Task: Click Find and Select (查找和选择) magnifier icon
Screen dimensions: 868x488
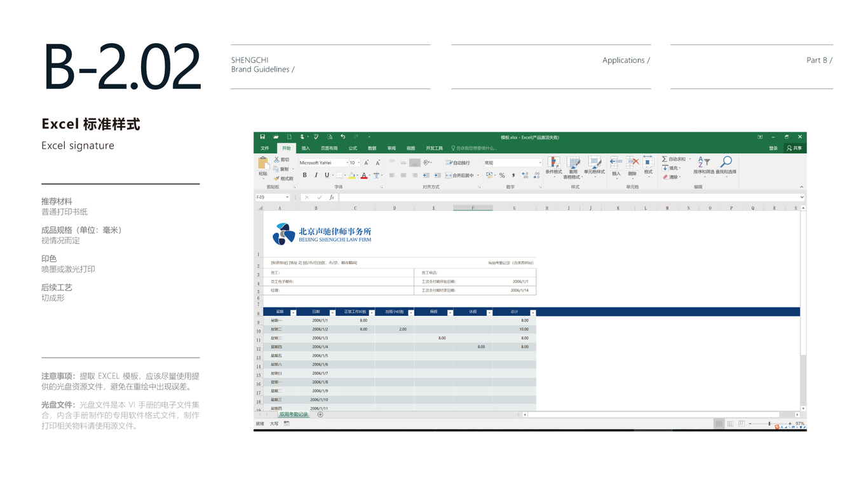Action: pos(726,161)
